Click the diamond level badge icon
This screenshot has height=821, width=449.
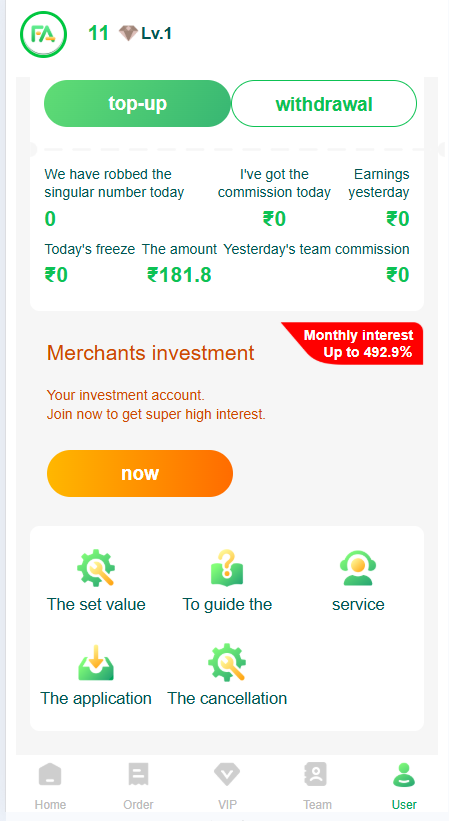click(x=128, y=34)
